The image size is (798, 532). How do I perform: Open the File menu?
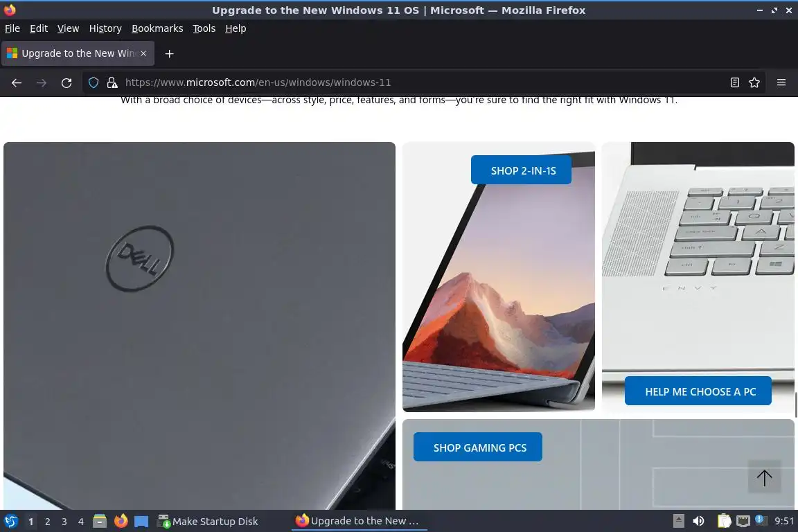click(x=12, y=28)
